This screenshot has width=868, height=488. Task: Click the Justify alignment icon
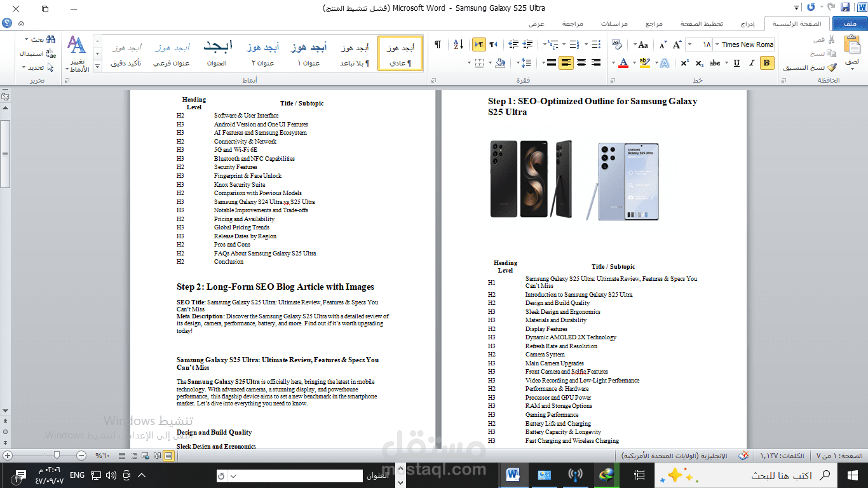551,63
